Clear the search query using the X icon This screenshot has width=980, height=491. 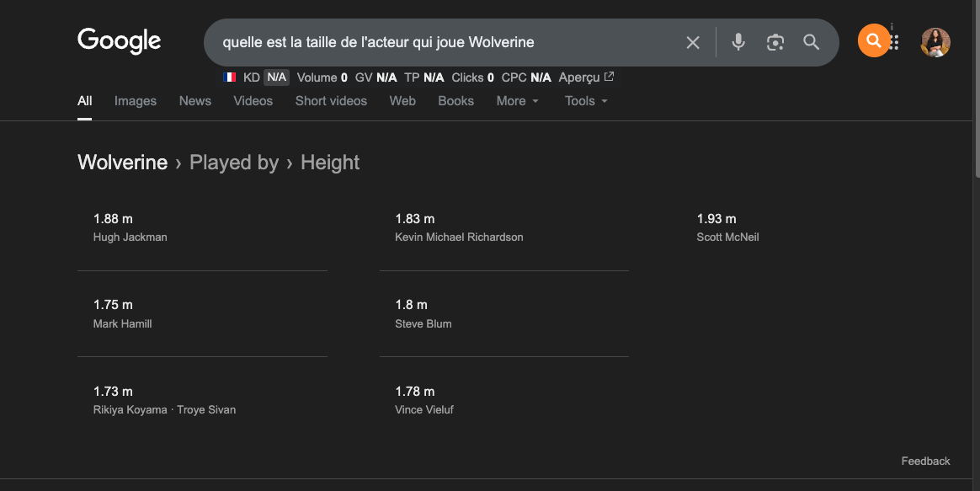click(x=692, y=42)
